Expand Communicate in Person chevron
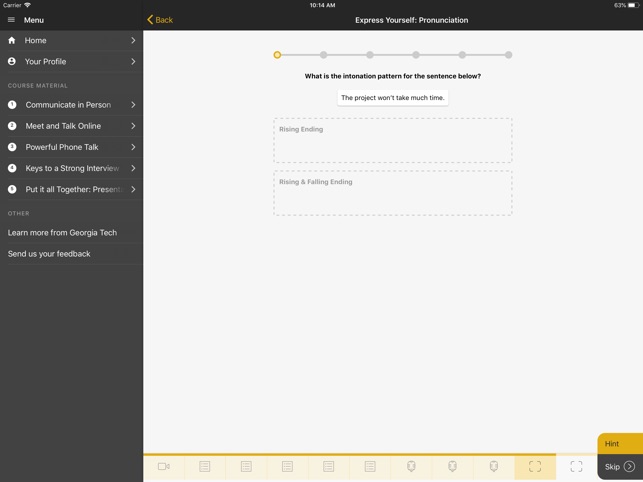 click(x=133, y=105)
